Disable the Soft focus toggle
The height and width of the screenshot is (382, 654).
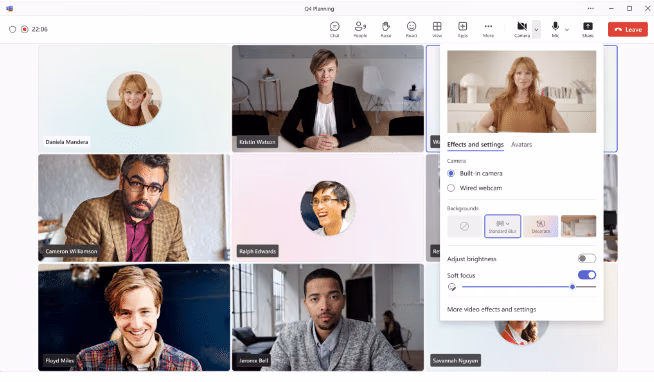click(587, 275)
